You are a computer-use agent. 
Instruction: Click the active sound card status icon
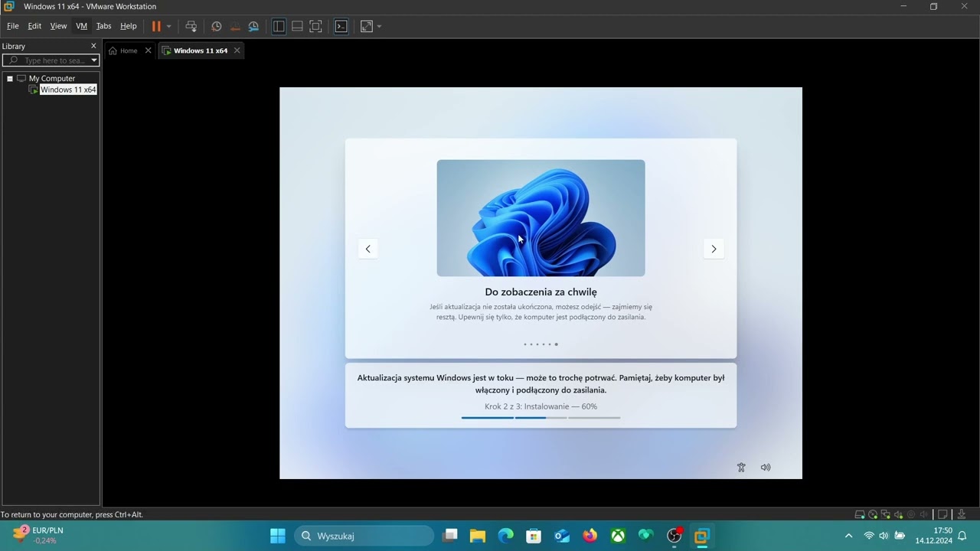coord(898,514)
